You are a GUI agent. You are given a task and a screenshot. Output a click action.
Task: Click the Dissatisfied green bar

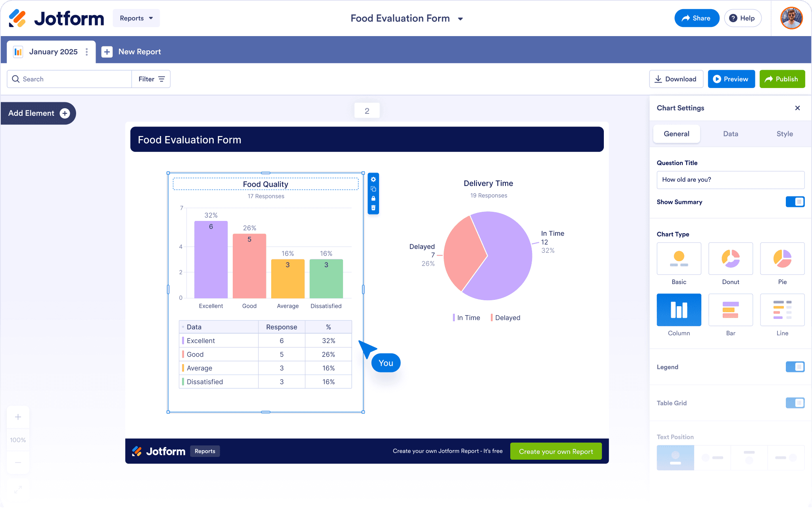coord(326,278)
